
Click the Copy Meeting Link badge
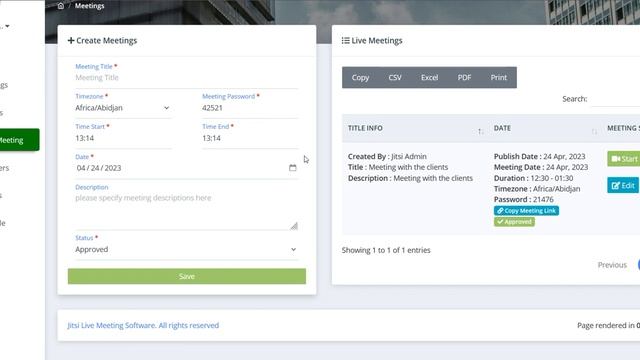526,211
